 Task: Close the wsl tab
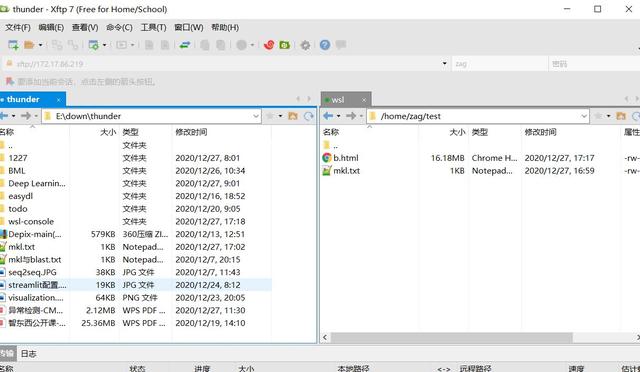click(x=364, y=100)
